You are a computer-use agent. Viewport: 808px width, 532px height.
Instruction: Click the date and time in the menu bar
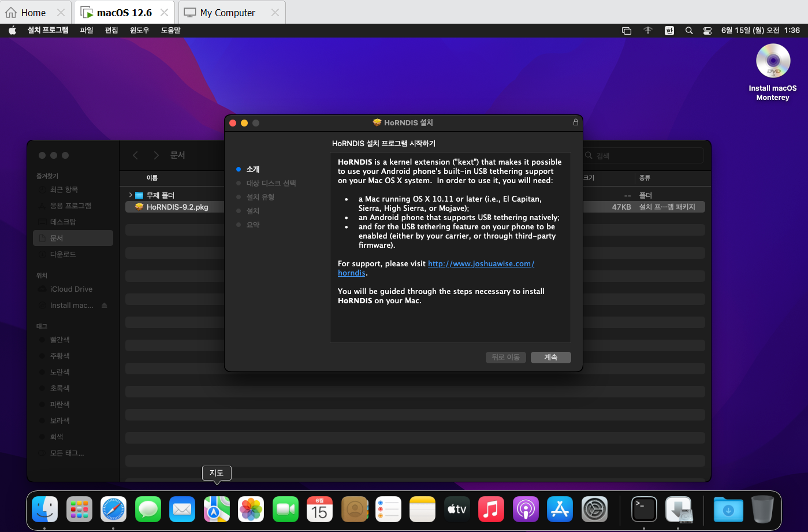click(x=760, y=30)
